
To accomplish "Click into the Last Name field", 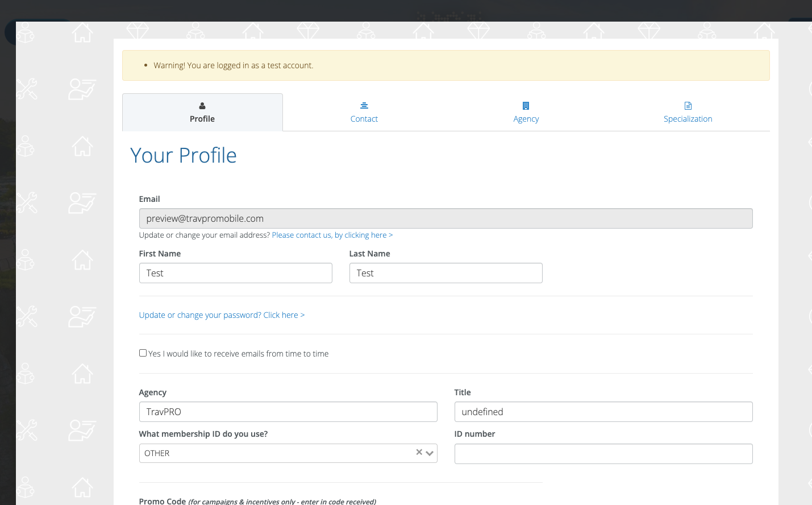I will tap(445, 273).
